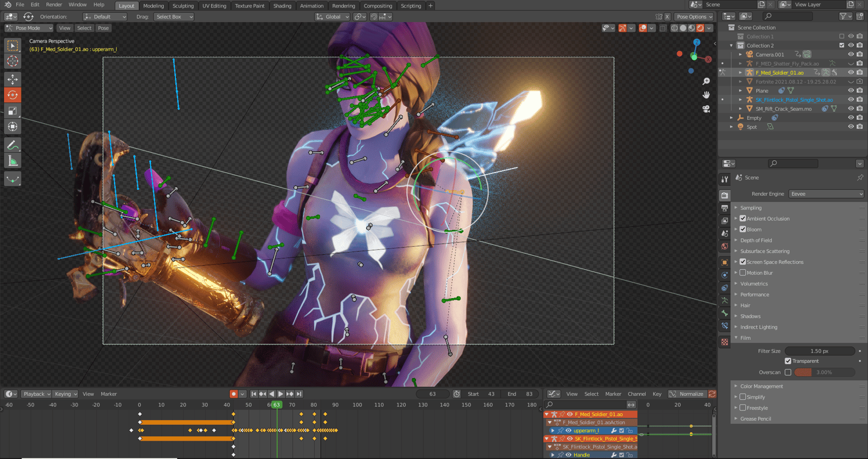Viewport: 868px width, 459px height.
Task: Open the Object properties tab icon
Action: [x=724, y=262]
